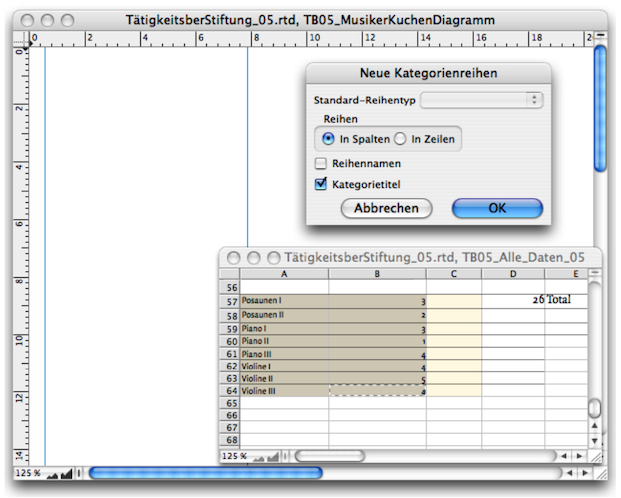Image resolution: width=621 pixels, height=498 pixels.
Task: Uncheck the Kategorietitel checkbox
Action: [x=321, y=183]
